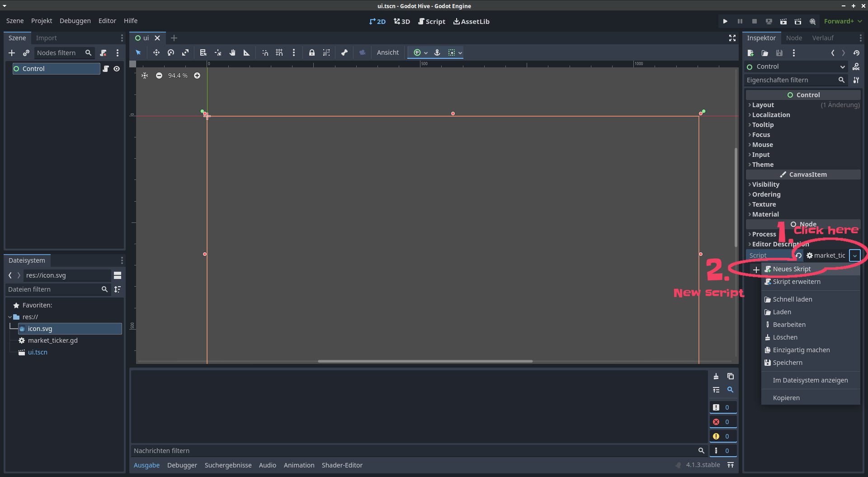This screenshot has width=868, height=477.
Task: Activate the Ruler measuring tool
Action: 247,52
